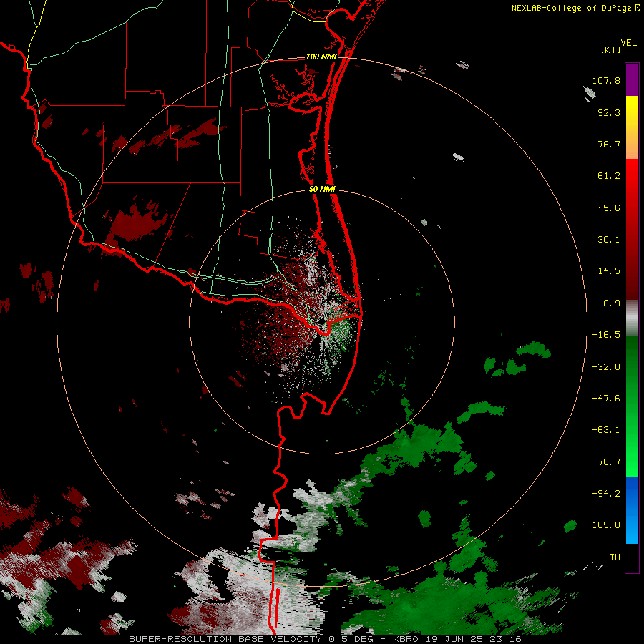Click the 14.5 scale value
This screenshot has height=644, width=644.
coord(609,271)
